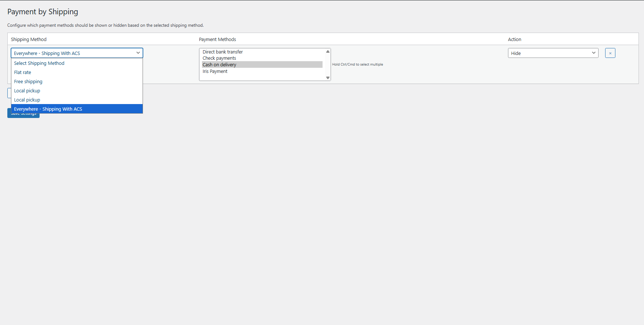Choose the 'Select Shipping Method' placeholder option
The image size is (644, 325).
tap(39, 63)
